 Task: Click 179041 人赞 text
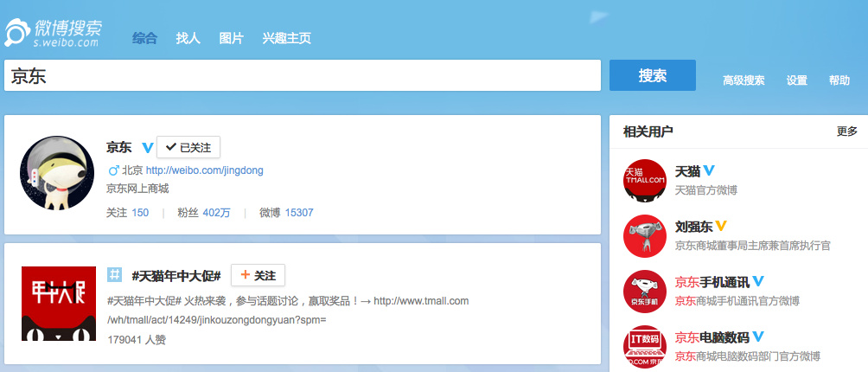click(137, 339)
